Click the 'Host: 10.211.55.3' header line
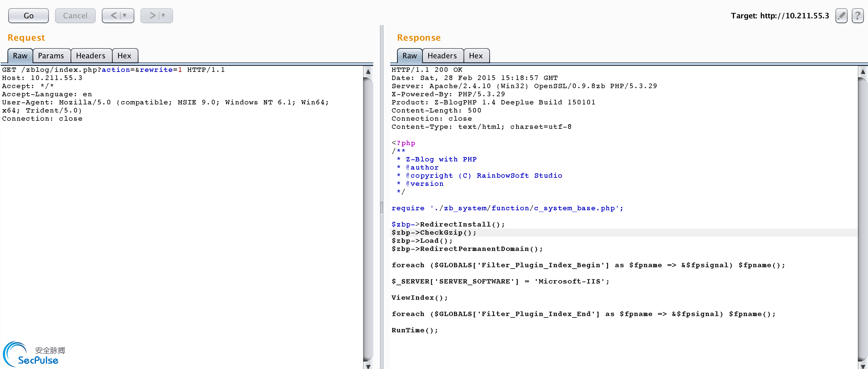Screen dimensions: 868x369 click(42, 78)
